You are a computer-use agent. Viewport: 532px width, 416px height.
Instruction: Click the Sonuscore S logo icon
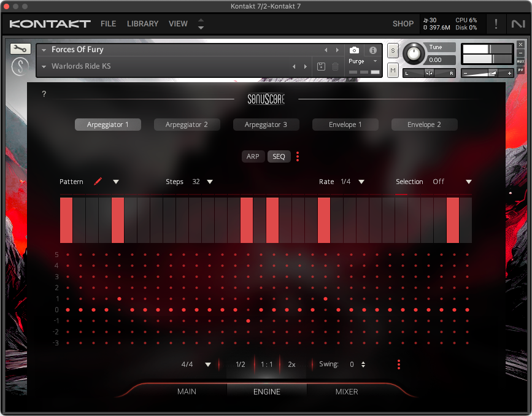(x=20, y=66)
